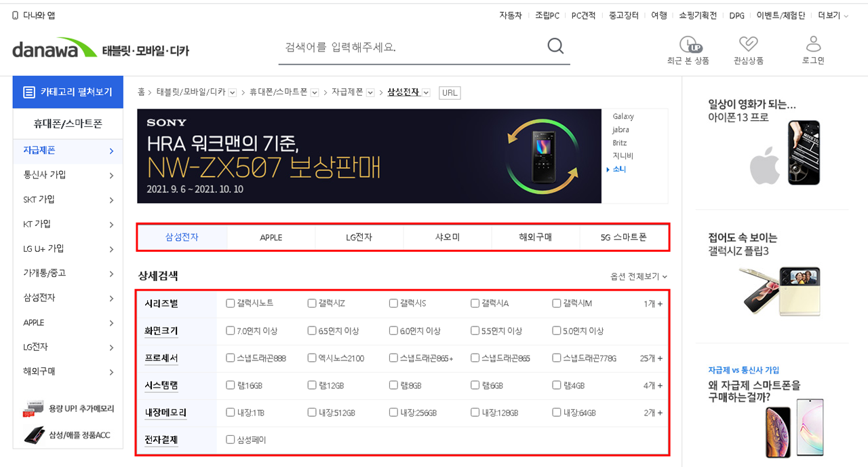Click the login person icon
Viewport: 868px width, 467px height.
point(813,44)
